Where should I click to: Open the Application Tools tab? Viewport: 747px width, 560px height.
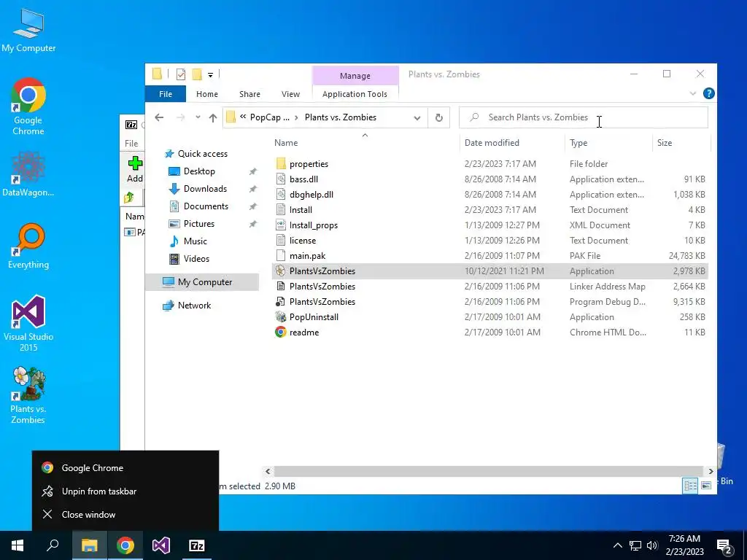[x=355, y=94]
